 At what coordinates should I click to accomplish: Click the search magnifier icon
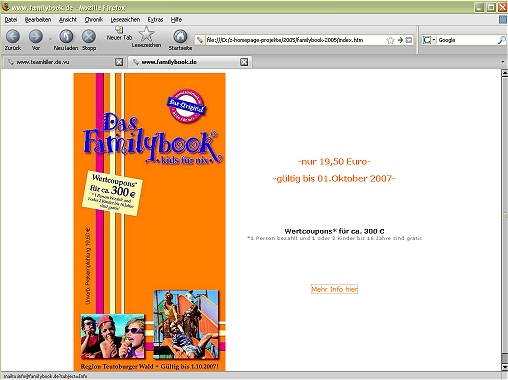pyautogui.click(x=501, y=40)
